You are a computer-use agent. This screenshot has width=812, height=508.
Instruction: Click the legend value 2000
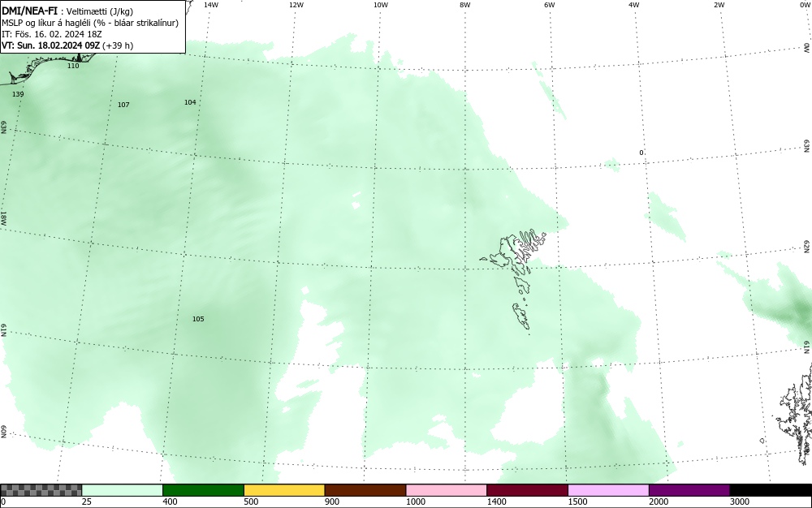(659, 502)
